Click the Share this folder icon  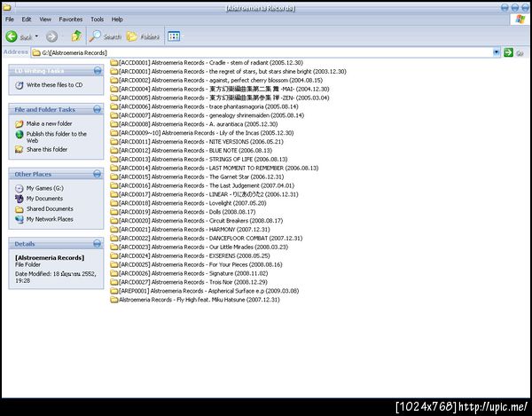(x=20, y=149)
